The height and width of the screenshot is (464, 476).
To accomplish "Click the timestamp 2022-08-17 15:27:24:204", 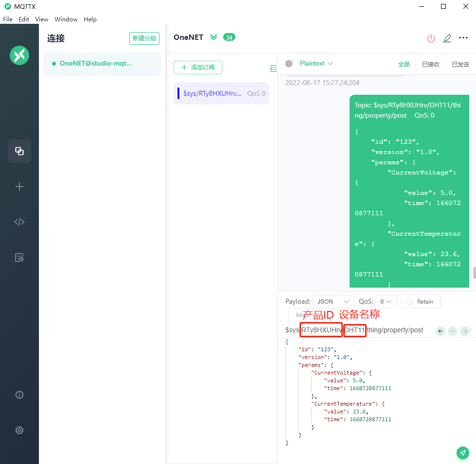I will click(322, 83).
